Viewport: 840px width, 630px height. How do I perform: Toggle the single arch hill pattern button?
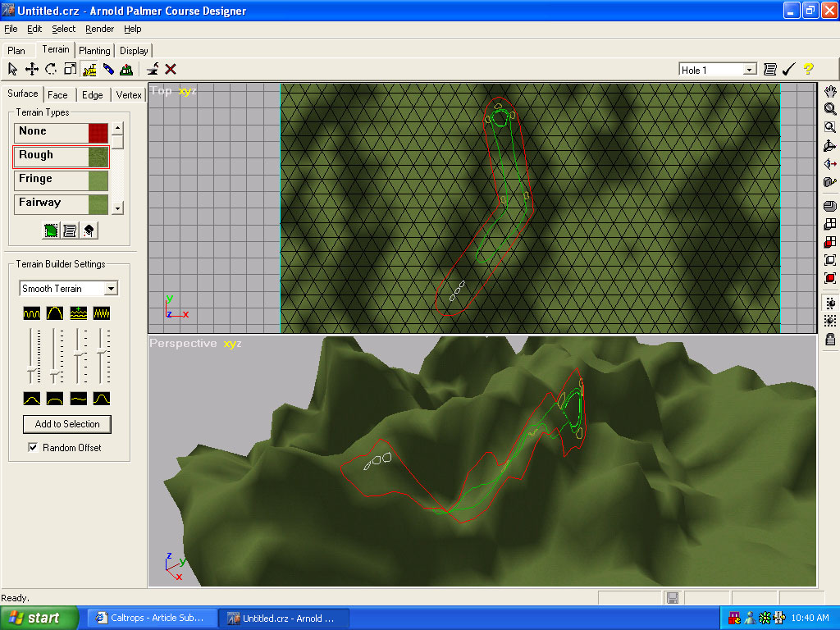(x=55, y=313)
